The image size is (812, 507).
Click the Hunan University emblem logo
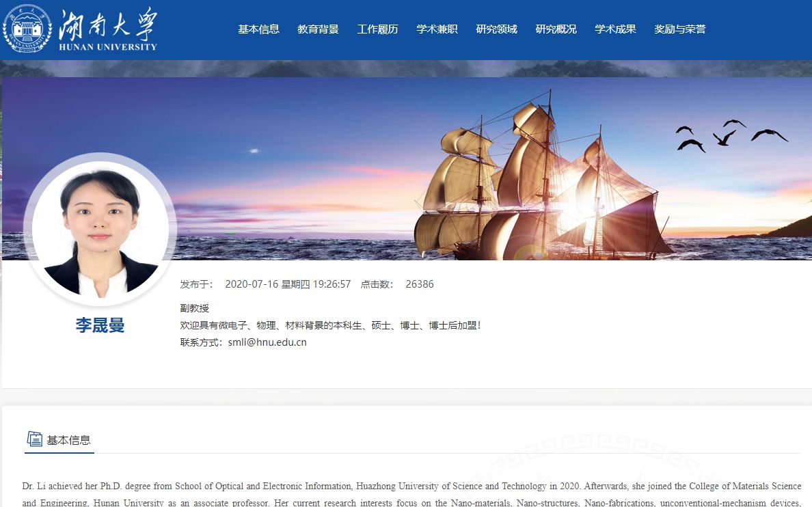point(27,29)
